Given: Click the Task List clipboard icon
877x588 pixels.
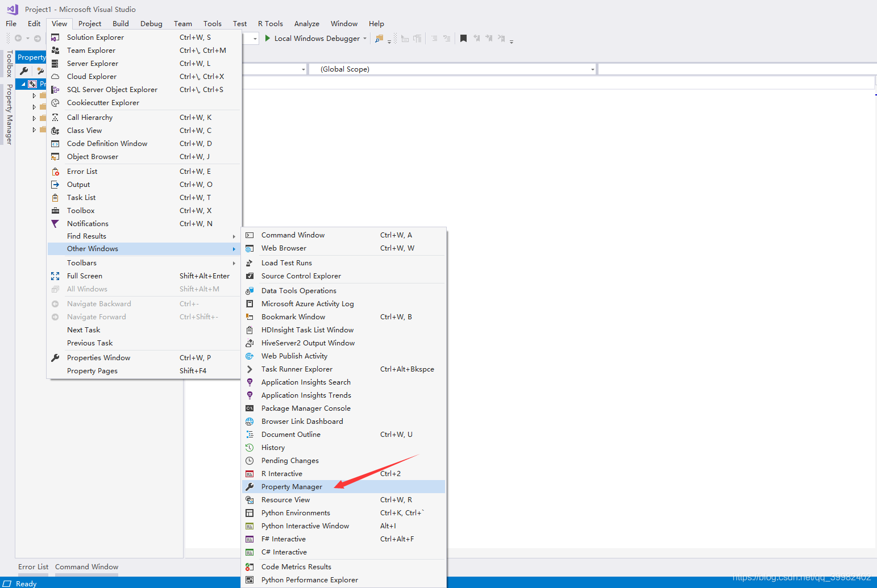Looking at the screenshot, I should [55, 198].
